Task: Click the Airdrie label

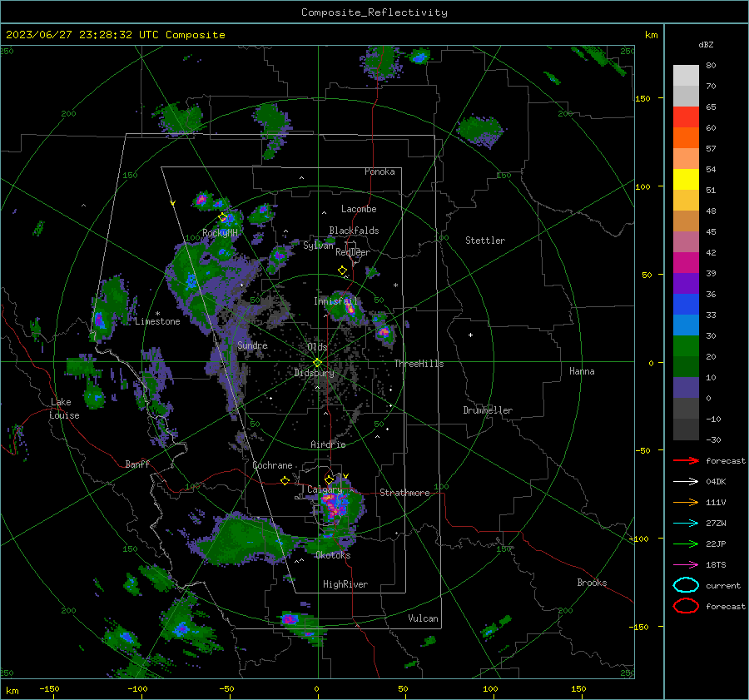Action: point(328,444)
